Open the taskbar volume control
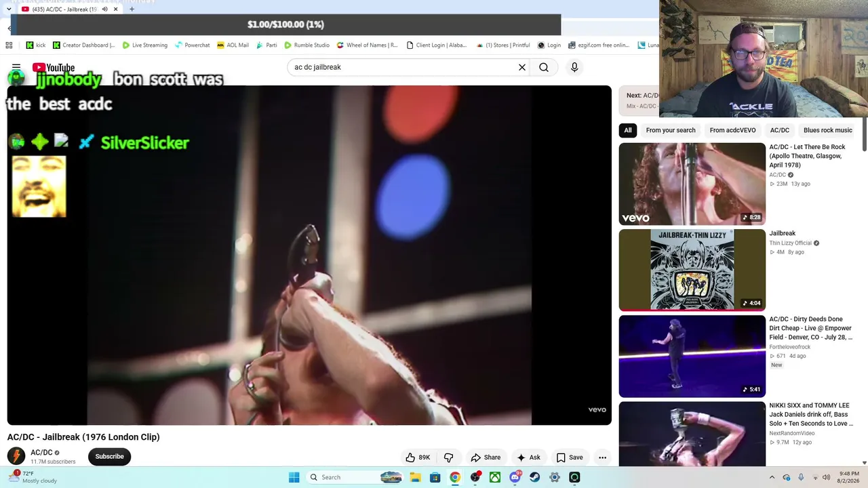 tap(826, 477)
